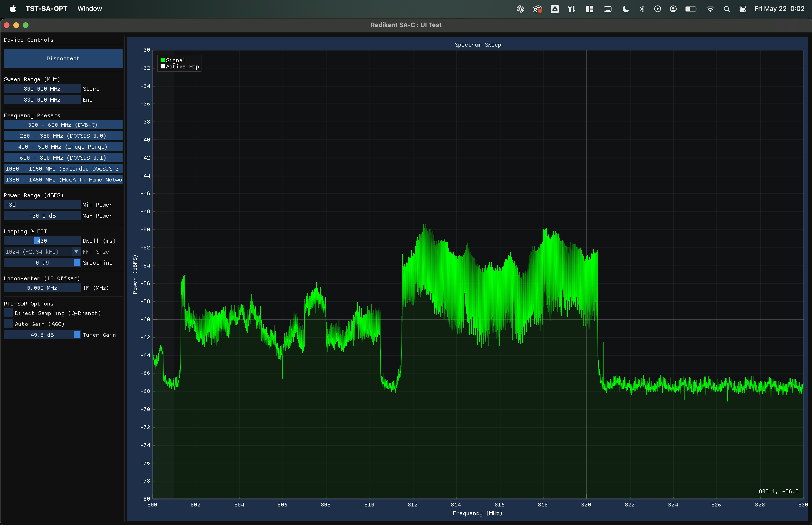Click the screen display menu bar icon

(607, 9)
